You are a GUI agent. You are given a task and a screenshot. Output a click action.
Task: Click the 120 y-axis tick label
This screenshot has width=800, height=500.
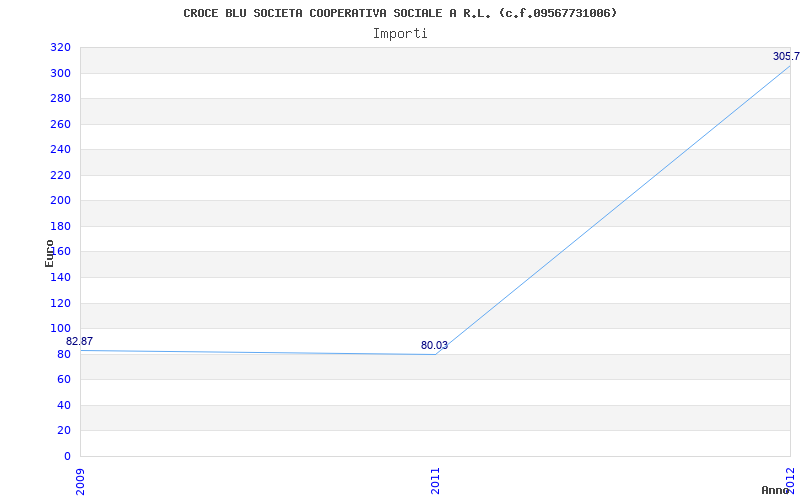click(60, 304)
